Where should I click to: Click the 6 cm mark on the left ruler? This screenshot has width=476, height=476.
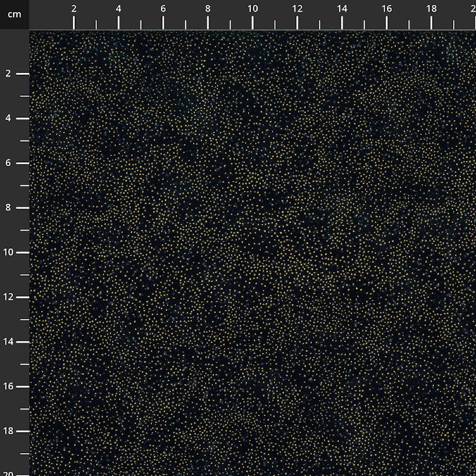pyautogui.click(x=9, y=163)
